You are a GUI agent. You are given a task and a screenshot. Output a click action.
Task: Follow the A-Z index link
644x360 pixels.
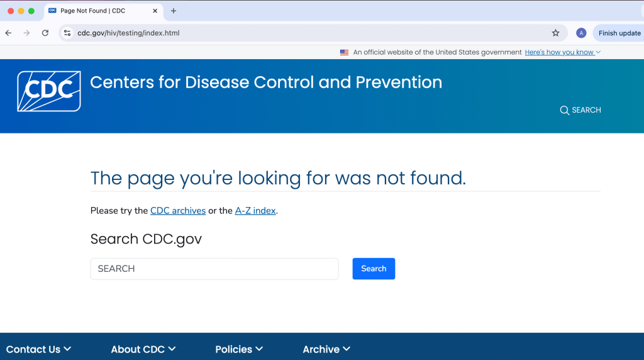[x=255, y=211]
